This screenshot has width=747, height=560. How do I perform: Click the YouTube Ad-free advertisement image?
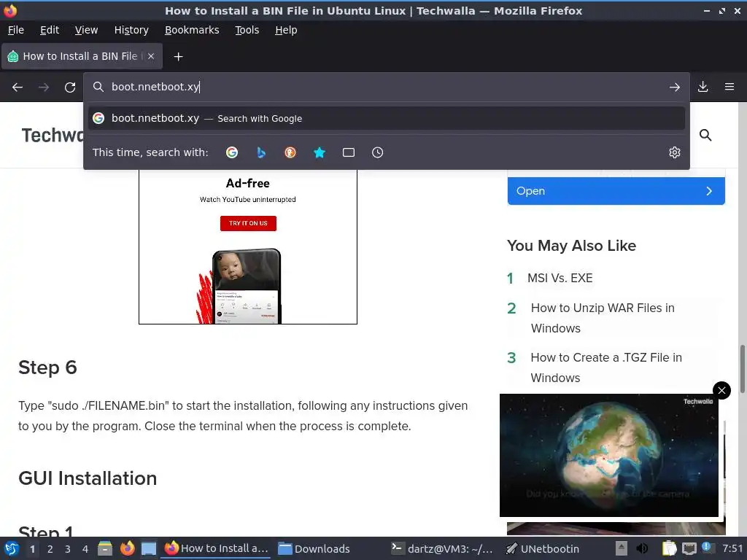[248, 247]
